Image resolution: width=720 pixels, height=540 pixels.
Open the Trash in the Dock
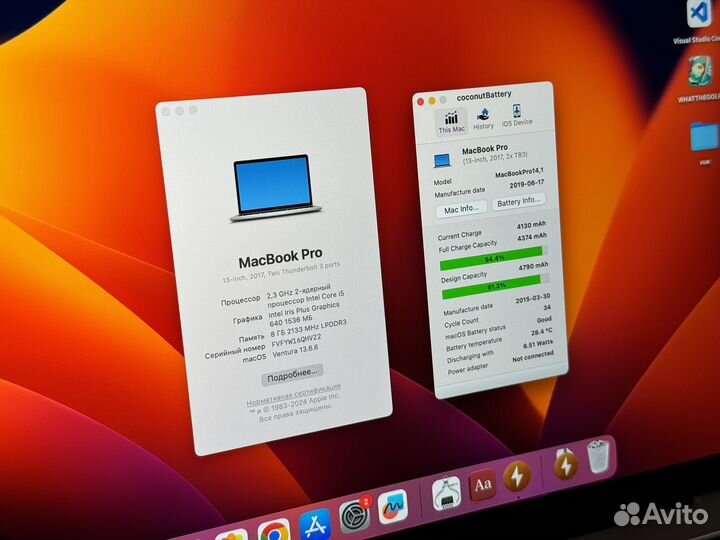[598, 456]
